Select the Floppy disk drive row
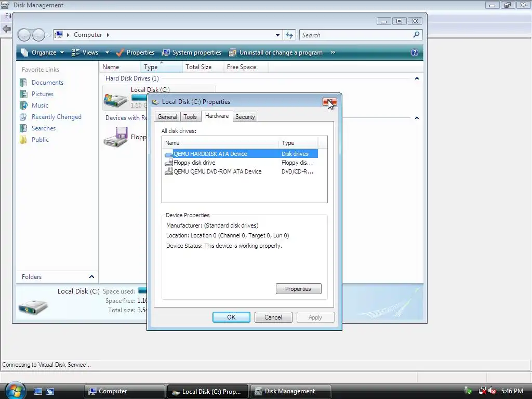The image size is (532, 399). coord(241,163)
